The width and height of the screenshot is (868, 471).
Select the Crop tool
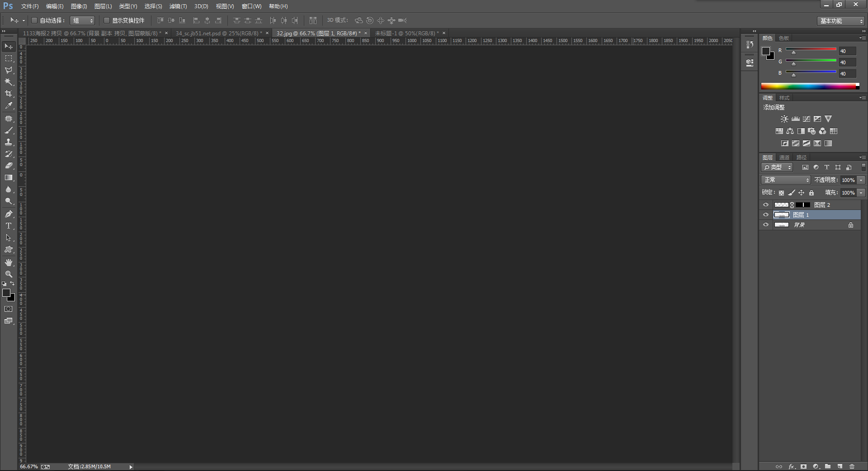(x=9, y=94)
